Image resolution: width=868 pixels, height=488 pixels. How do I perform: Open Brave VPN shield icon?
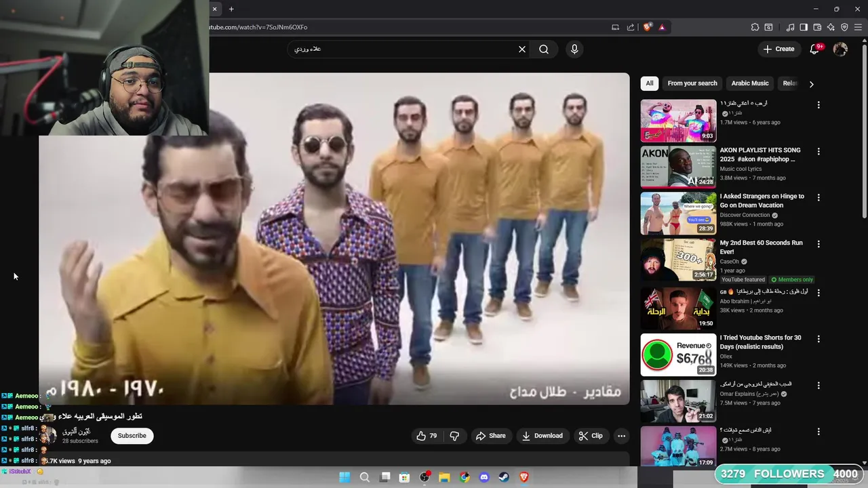(x=844, y=27)
